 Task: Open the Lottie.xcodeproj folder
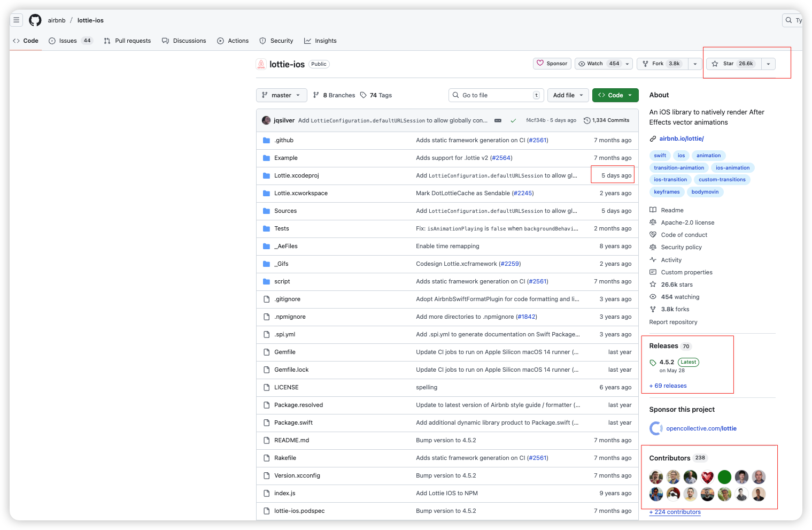297,175
